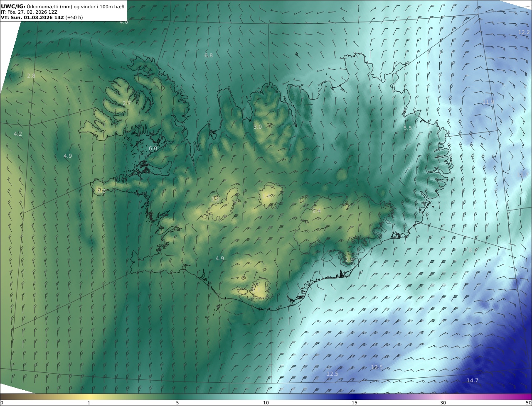Click the color scale tick label 0
Viewport: 532px width, 406px height.
click(2, 403)
